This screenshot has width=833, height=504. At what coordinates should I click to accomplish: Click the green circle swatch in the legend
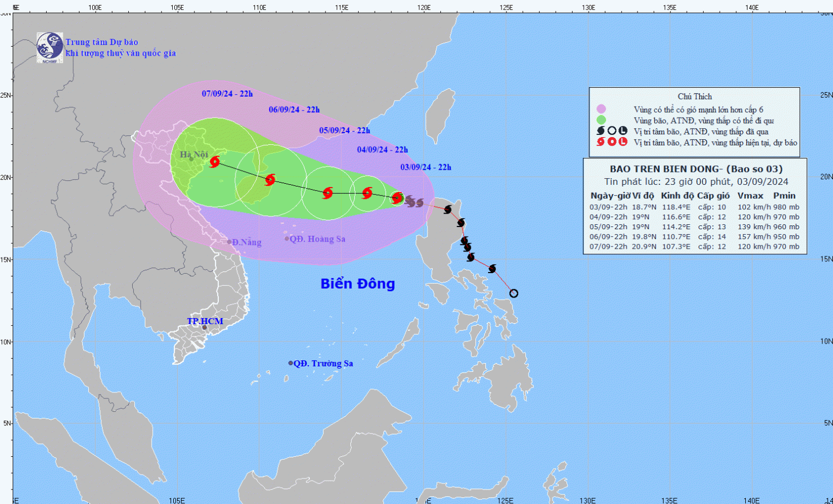(601, 120)
